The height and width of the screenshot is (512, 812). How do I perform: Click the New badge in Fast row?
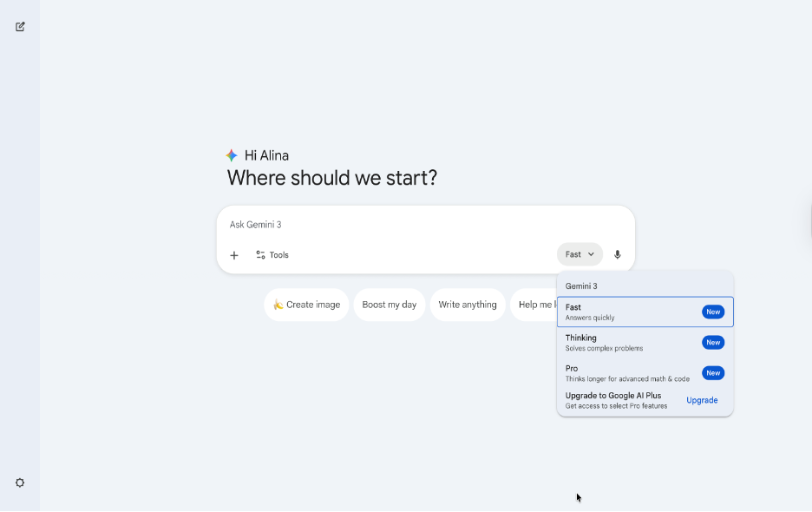[713, 312]
